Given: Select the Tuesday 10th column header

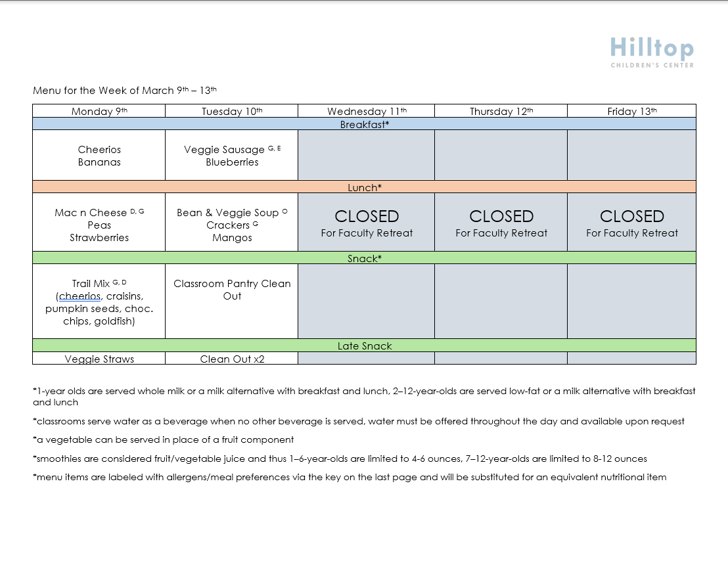Looking at the screenshot, I should [231, 112].
